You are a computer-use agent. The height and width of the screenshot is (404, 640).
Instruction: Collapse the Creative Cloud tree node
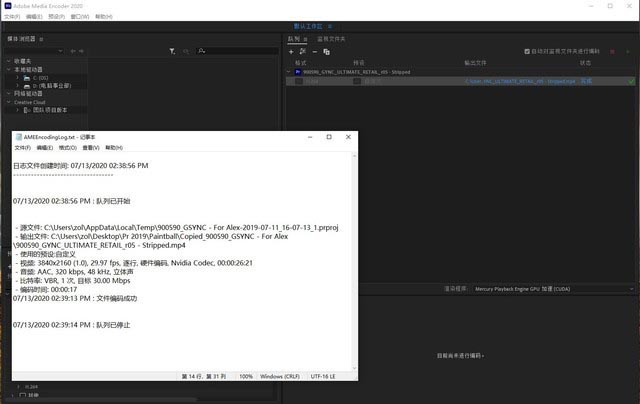pos(9,102)
